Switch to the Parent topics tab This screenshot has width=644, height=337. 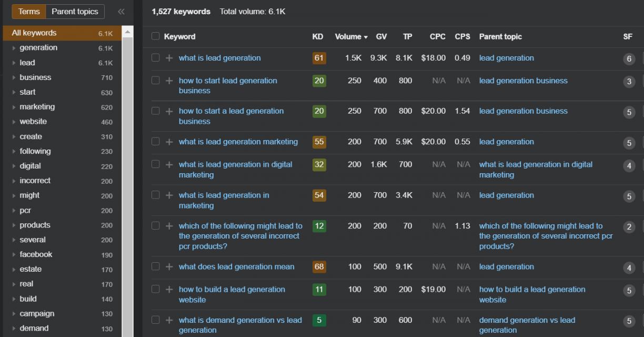pyautogui.click(x=75, y=12)
